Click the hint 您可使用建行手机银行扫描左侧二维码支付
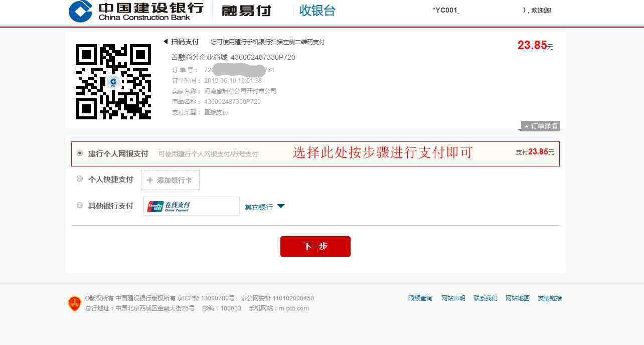The height and width of the screenshot is (345, 644). 268,42
